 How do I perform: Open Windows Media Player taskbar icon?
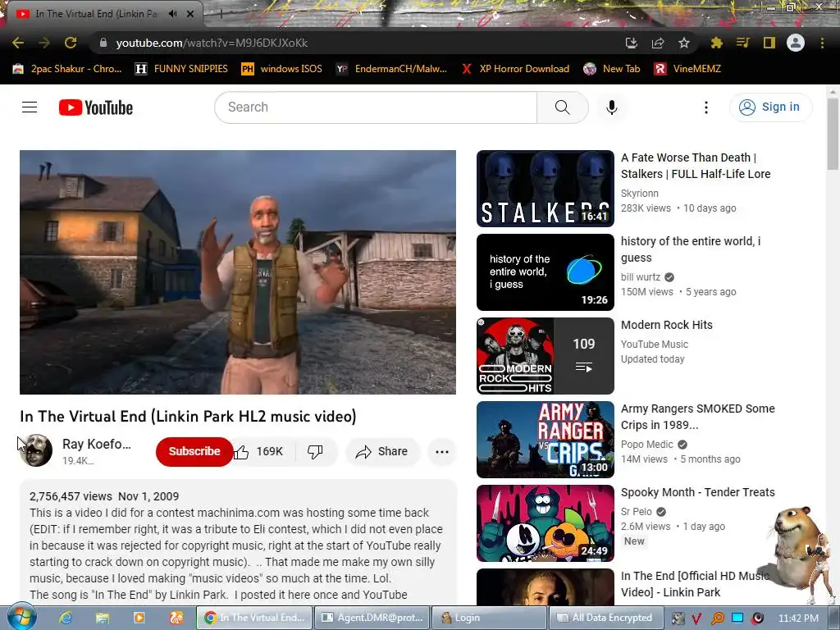click(x=139, y=618)
